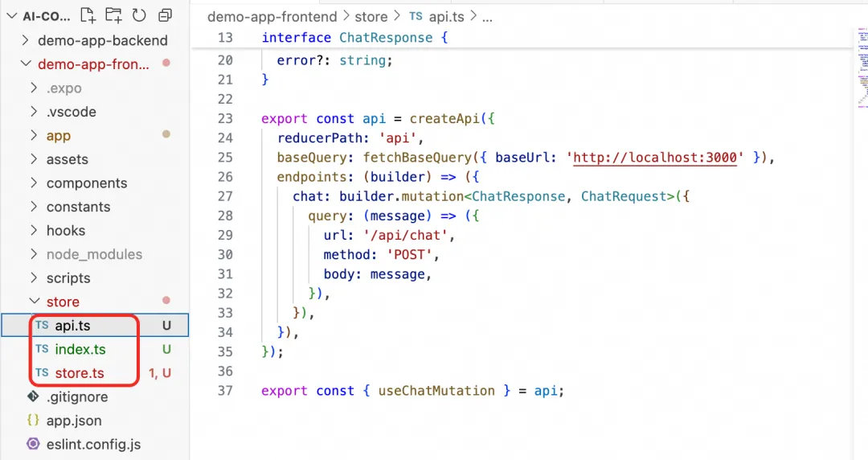Image resolution: width=868 pixels, height=460 pixels.
Task: Collapse all folders using the collapse icon
Action: 165,15
